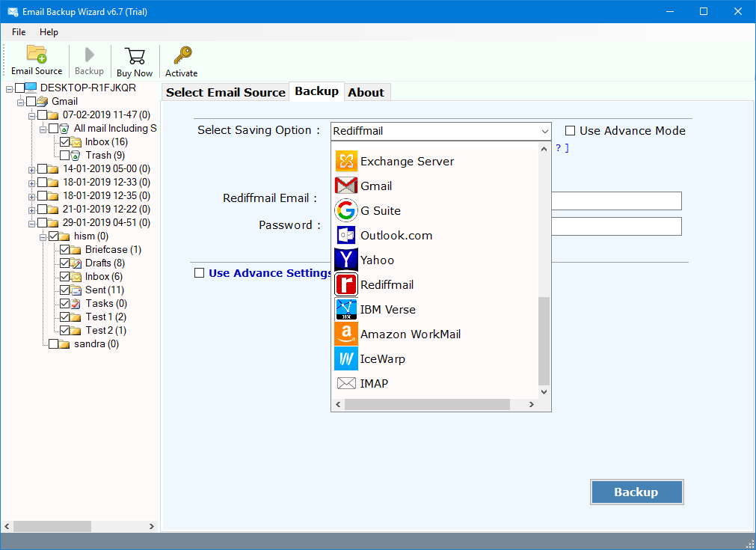
Task: Expand the 18-01-2019 12-33 folder node
Action: (x=32, y=183)
